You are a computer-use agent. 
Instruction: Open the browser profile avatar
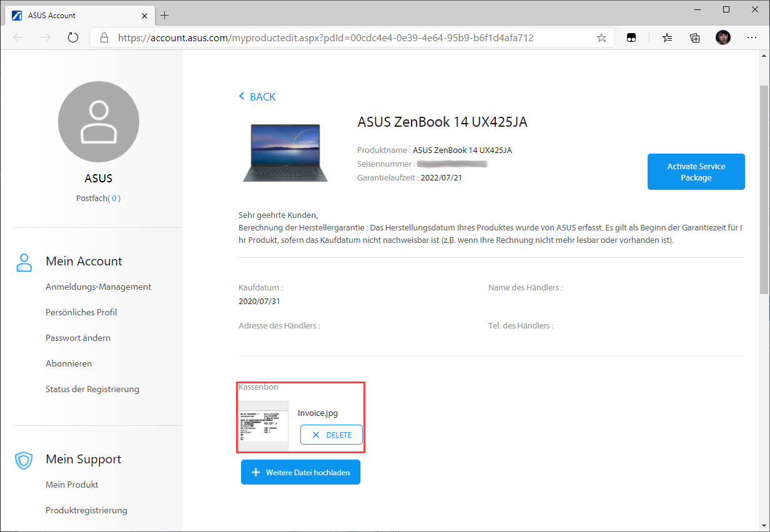[x=723, y=37]
